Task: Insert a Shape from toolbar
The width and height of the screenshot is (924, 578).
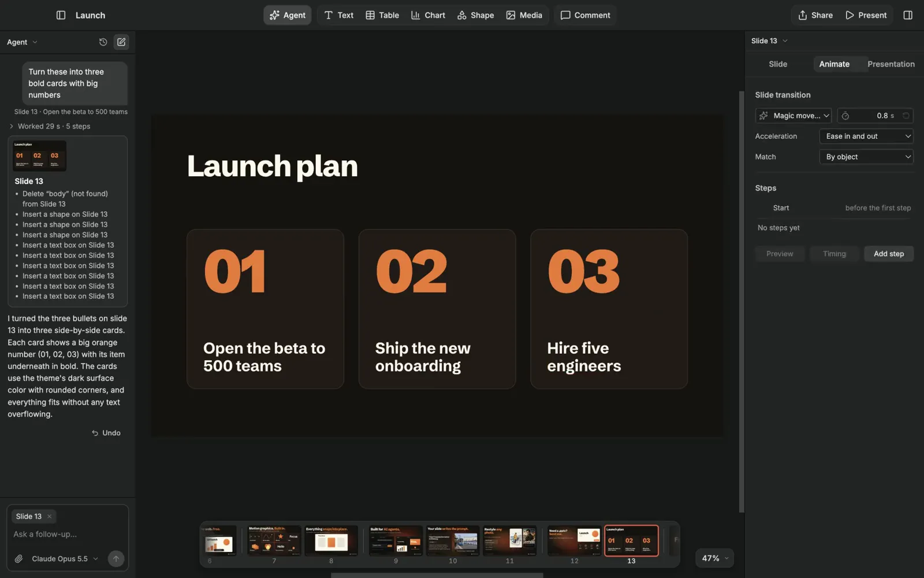Action: click(475, 15)
